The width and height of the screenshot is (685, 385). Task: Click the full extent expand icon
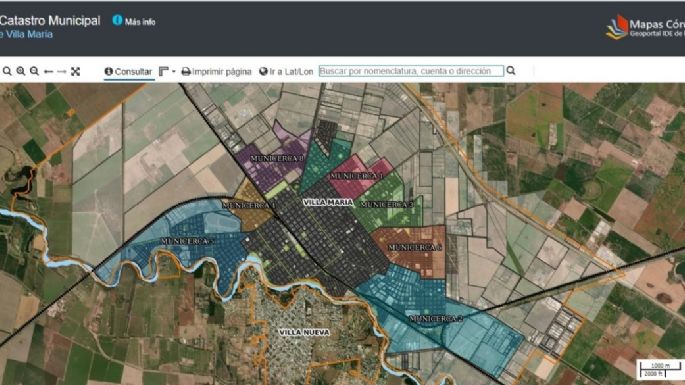pos(76,71)
